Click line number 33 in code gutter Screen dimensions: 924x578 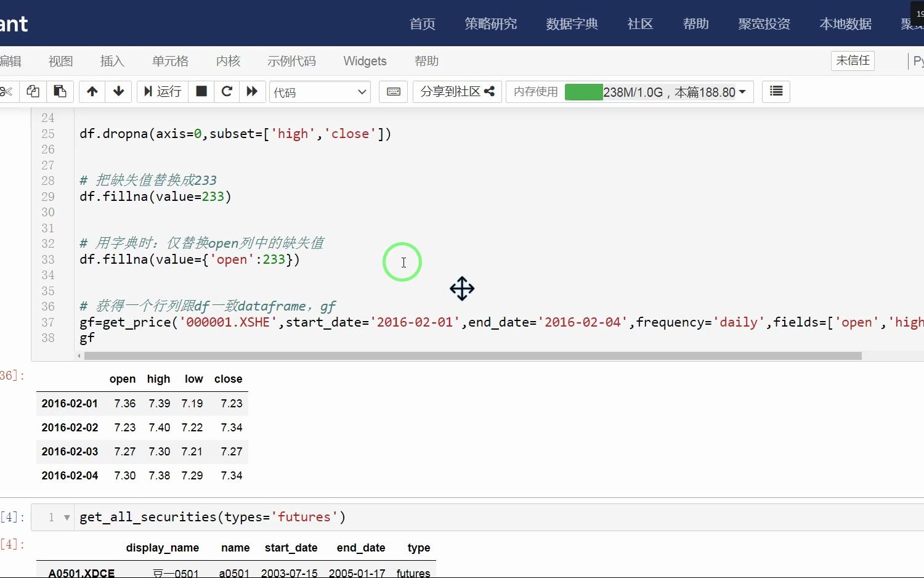click(x=48, y=259)
